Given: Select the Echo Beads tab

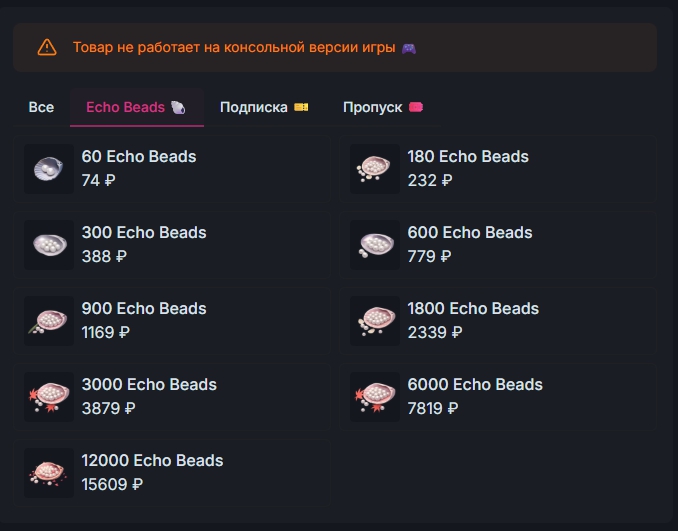Looking at the screenshot, I should pyautogui.click(x=137, y=107).
